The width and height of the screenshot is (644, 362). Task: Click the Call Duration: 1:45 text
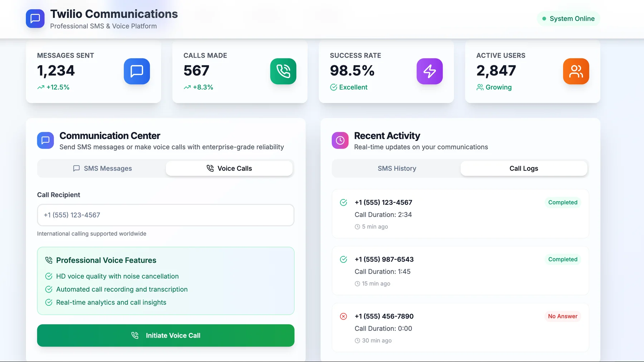tap(382, 272)
